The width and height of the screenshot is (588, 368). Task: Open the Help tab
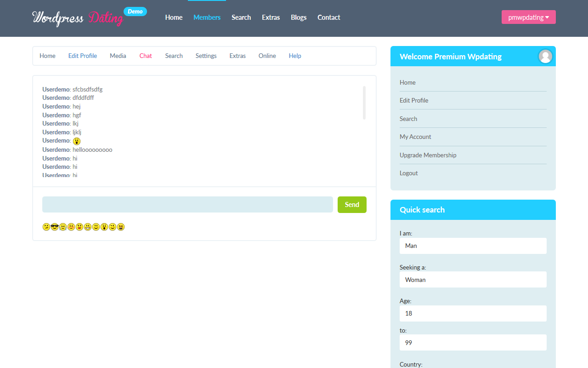[295, 56]
